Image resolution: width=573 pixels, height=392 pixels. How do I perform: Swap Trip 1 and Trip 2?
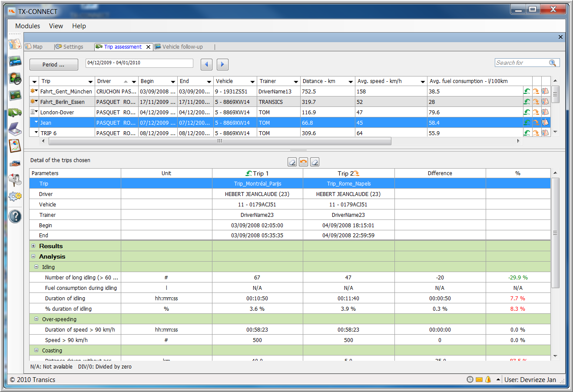pyautogui.click(x=303, y=162)
